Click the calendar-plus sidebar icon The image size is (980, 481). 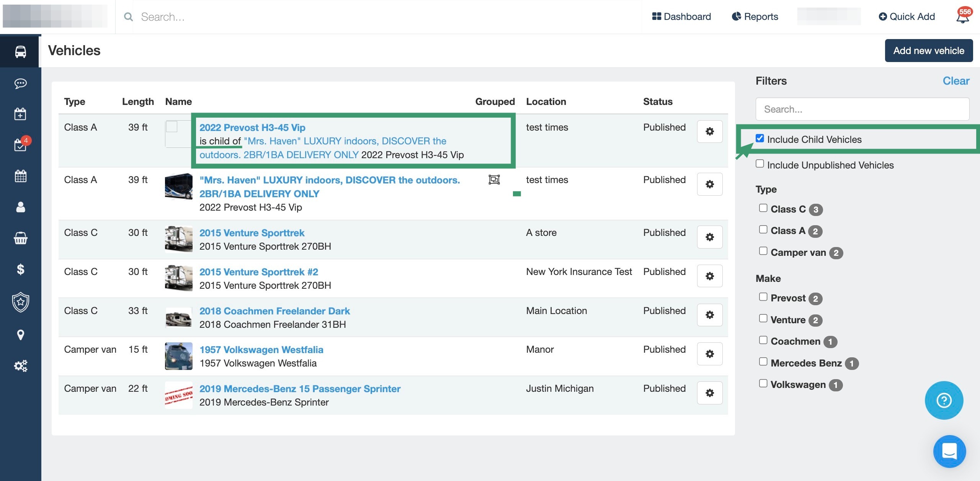tap(20, 114)
